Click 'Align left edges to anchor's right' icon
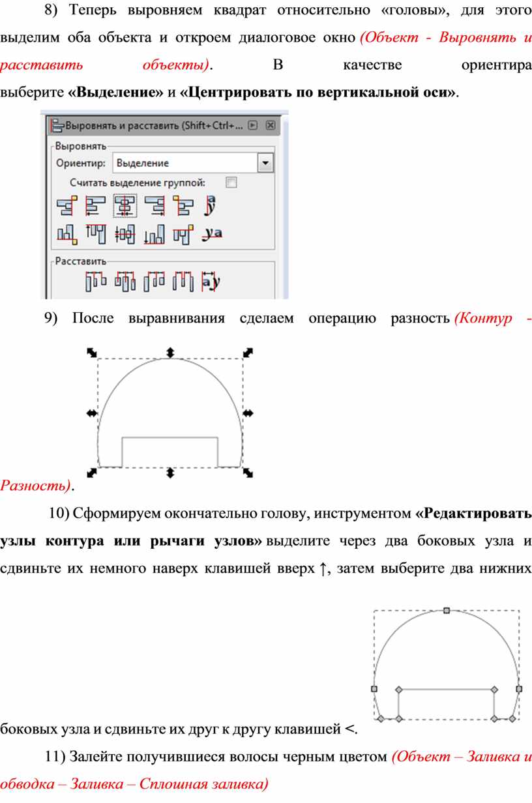This screenshot has width=532, height=803. 184,206
